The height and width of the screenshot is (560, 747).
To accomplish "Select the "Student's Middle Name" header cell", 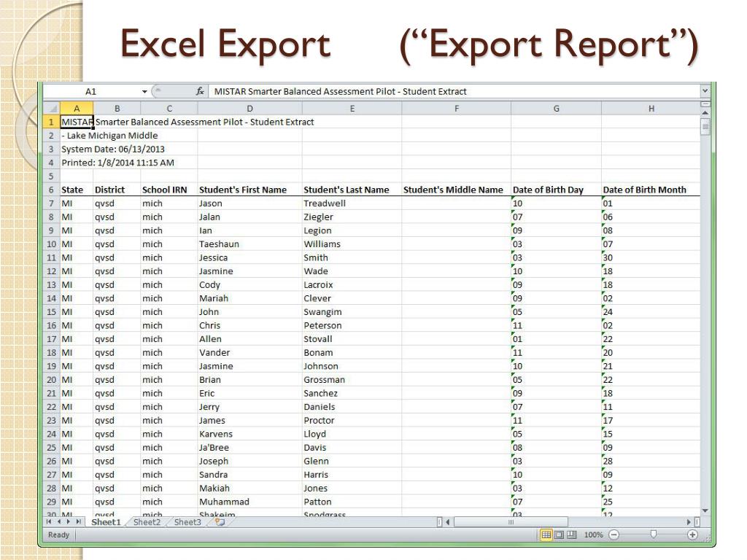I will [457, 190].
